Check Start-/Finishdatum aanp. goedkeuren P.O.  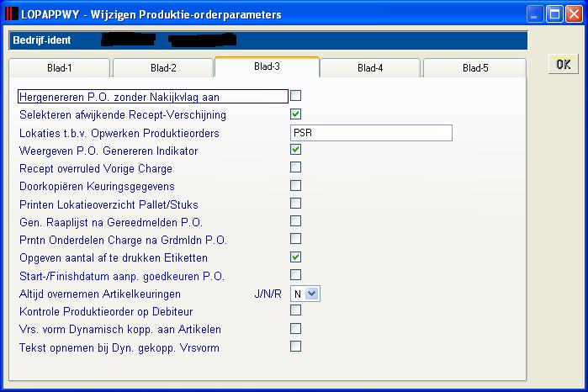295,274
